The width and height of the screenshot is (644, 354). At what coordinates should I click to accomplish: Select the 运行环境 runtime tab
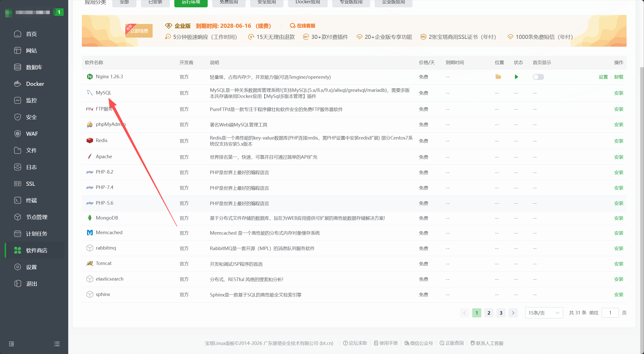click(191, 3)
